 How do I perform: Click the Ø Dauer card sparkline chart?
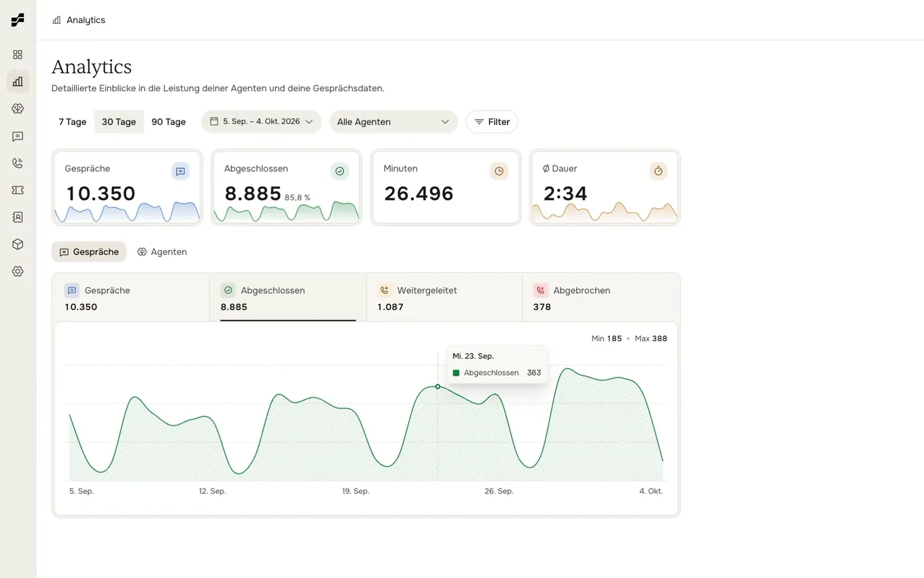(x=605, y=211)
